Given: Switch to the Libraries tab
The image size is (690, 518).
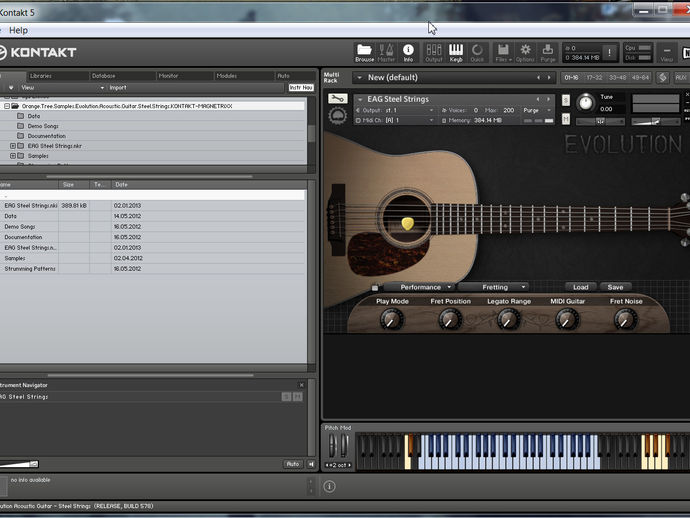Looking at the screenshot, I should 41,76.
